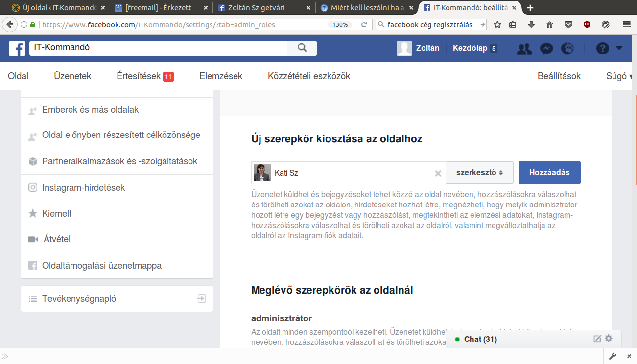This screenshot has height=364, width=637.
Task: Open the Oldal page tab
Action: [x=18, y=76]
